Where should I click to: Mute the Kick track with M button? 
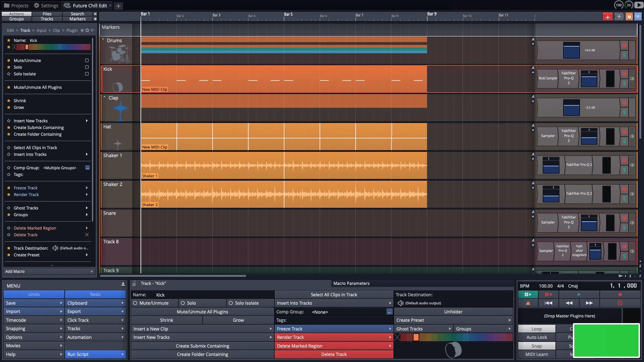[624, 74]
